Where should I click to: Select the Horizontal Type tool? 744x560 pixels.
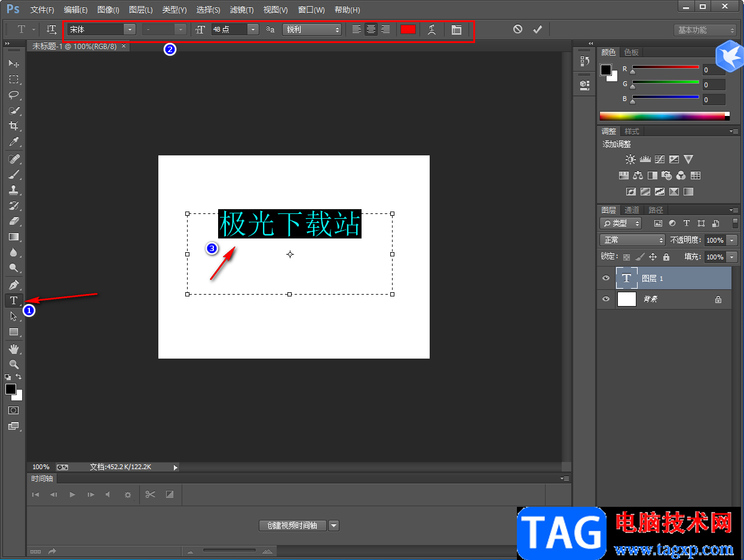(13, 300)
